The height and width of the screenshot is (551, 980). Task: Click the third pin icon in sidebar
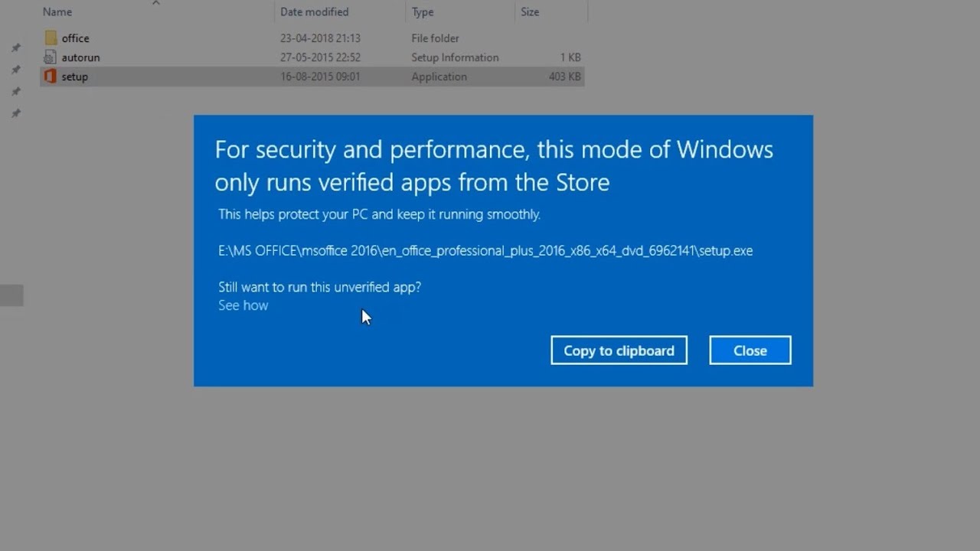pyautogui.click(x=15, y=92)
